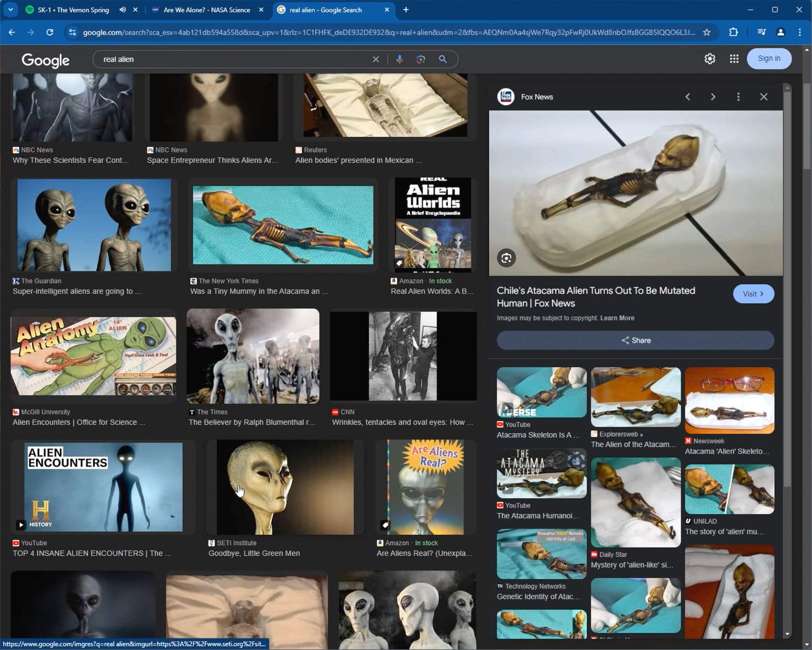Open the media control icon in toolbar
Image resolution: width=812 pixels, height=650 pixels.
point(762,32)
